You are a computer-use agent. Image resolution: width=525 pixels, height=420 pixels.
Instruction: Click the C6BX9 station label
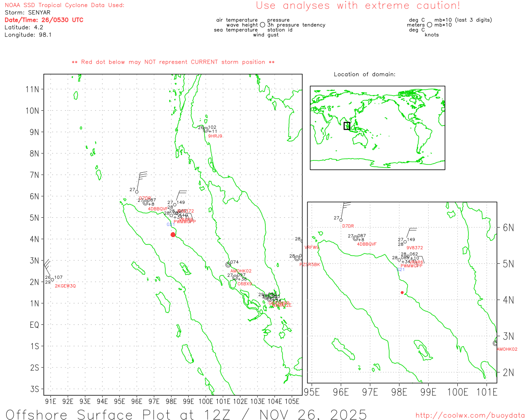[244, 284]
